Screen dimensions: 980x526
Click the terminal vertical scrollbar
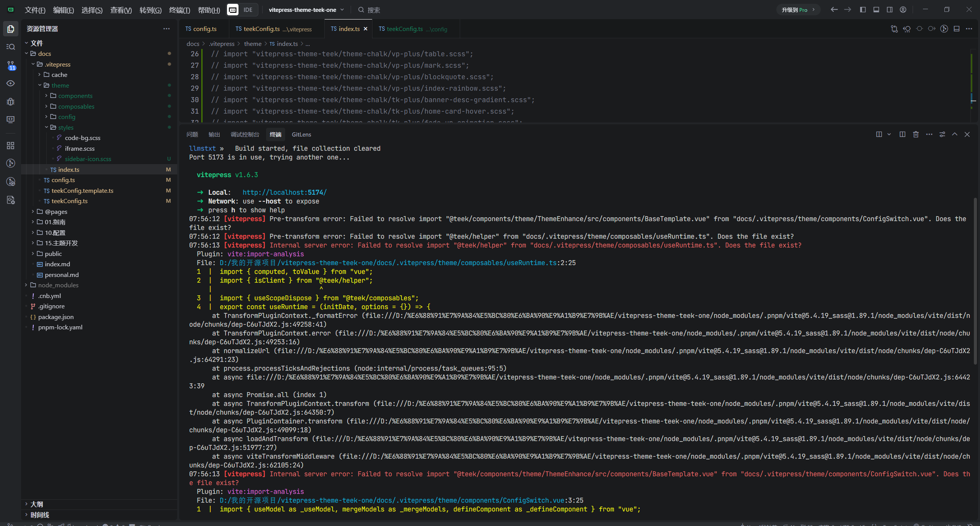click(x=975, y=281)
